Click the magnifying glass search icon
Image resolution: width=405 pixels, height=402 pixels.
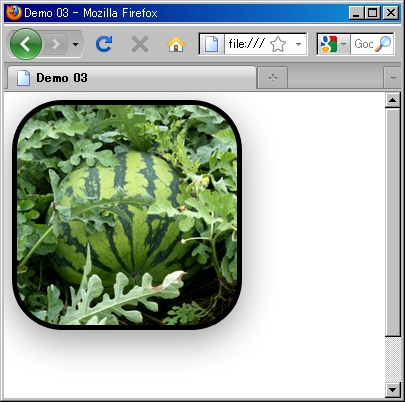coord(383,44)
